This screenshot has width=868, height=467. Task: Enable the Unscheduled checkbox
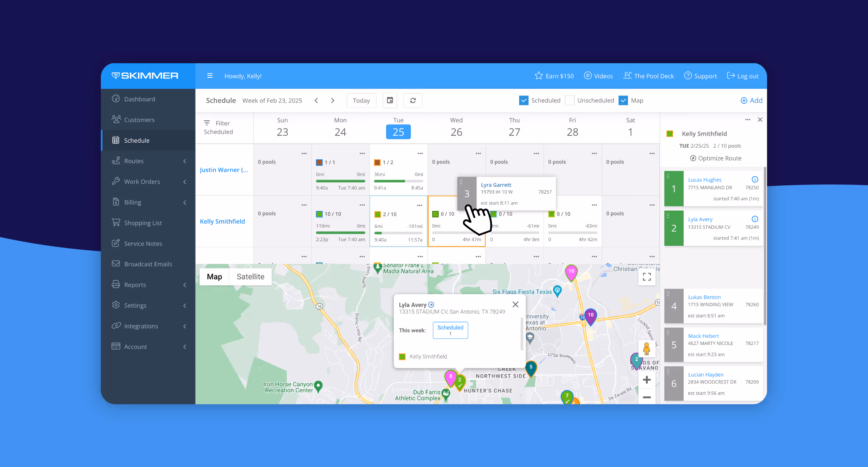570,100
